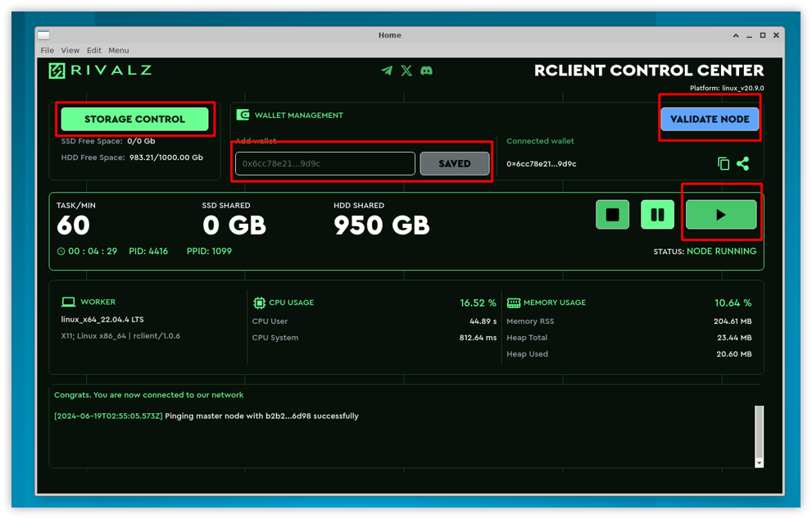The image size is (812, 519).
Task: Open the View menu
Action: (x=70, y=50)
